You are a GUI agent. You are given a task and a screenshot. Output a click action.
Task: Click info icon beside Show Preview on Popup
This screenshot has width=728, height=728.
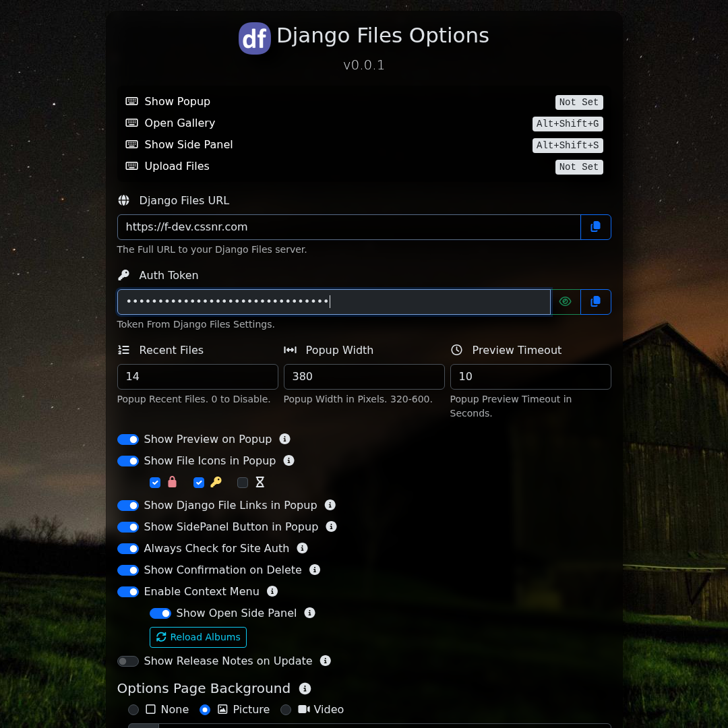tap(284, 439)
